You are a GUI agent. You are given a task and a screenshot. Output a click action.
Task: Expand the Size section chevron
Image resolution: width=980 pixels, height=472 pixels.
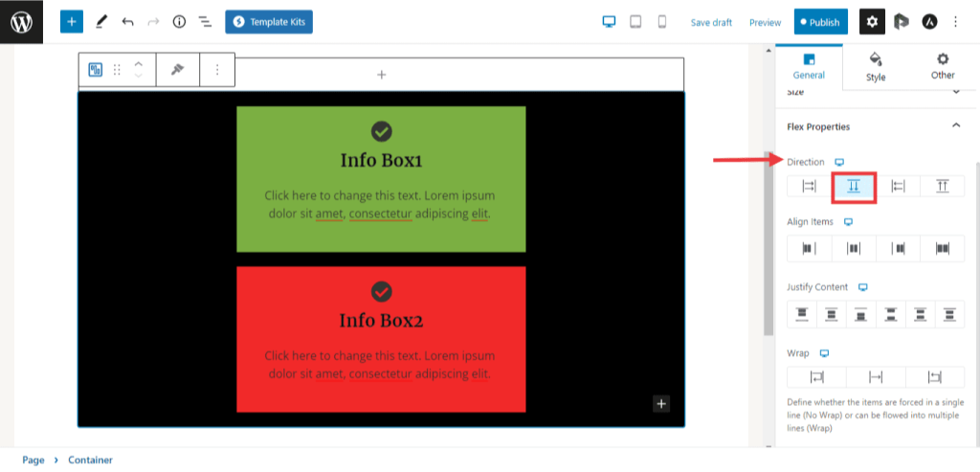(955, 92)
